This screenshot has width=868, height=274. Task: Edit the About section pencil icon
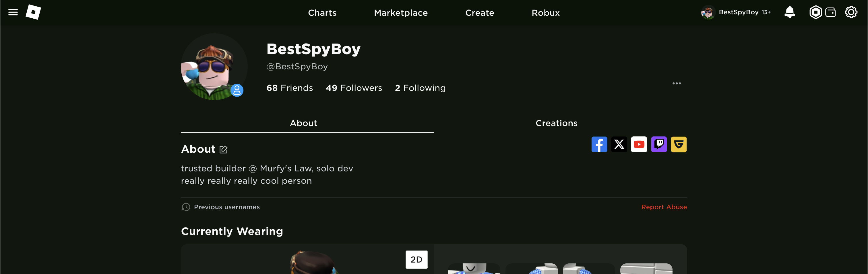[x=223, y=149]
